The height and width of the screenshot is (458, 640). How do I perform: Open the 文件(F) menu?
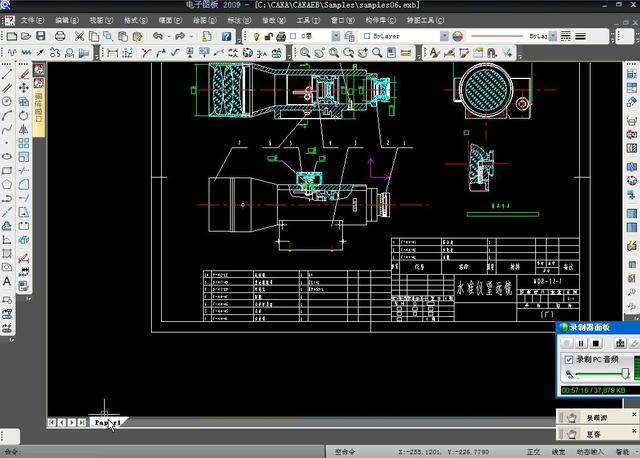point(32,19)
